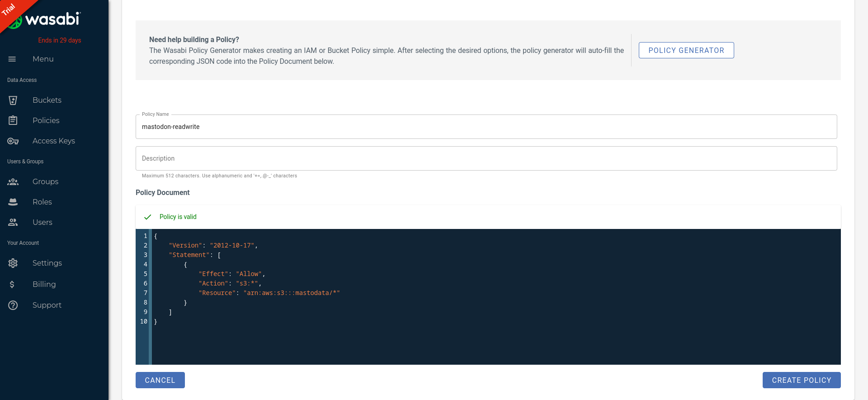Click the Menu label to collapse sidebar

(43, 59)
